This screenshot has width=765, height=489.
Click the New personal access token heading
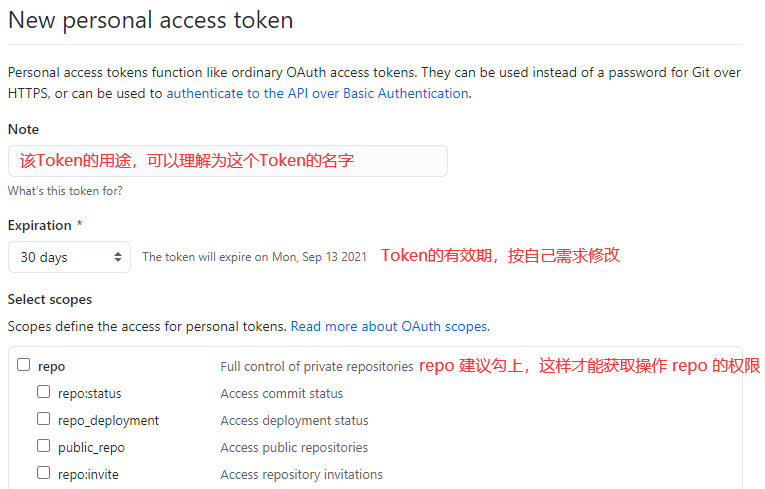[x=151, y=20]
